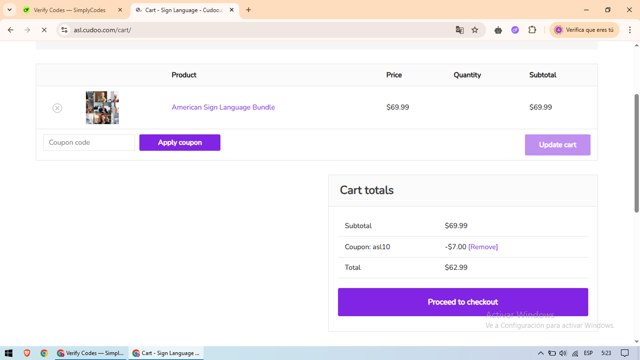Screen dimensions: 640x360
Task: Go back to the previous page
Action: [x=11, y=30]
